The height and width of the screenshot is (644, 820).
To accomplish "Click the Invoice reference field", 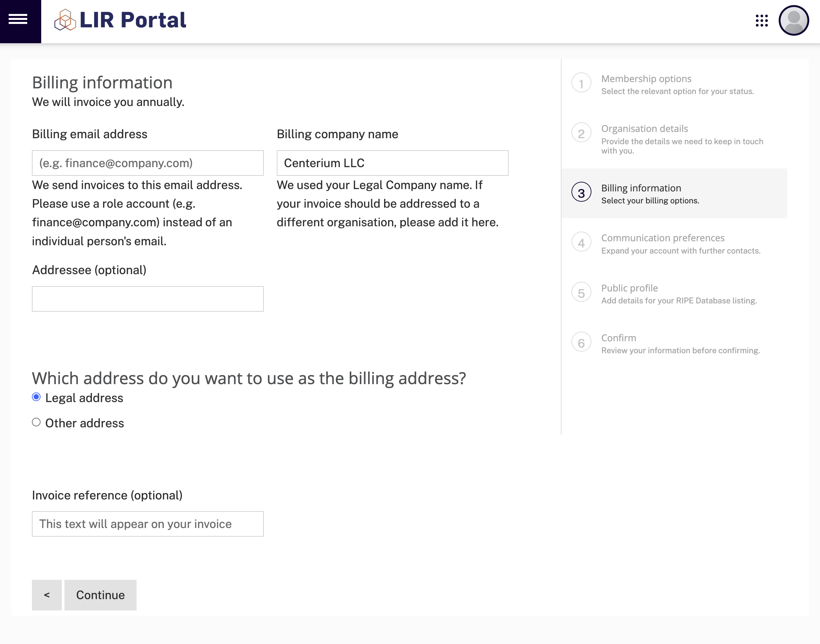I will click(x=148, y=524).
